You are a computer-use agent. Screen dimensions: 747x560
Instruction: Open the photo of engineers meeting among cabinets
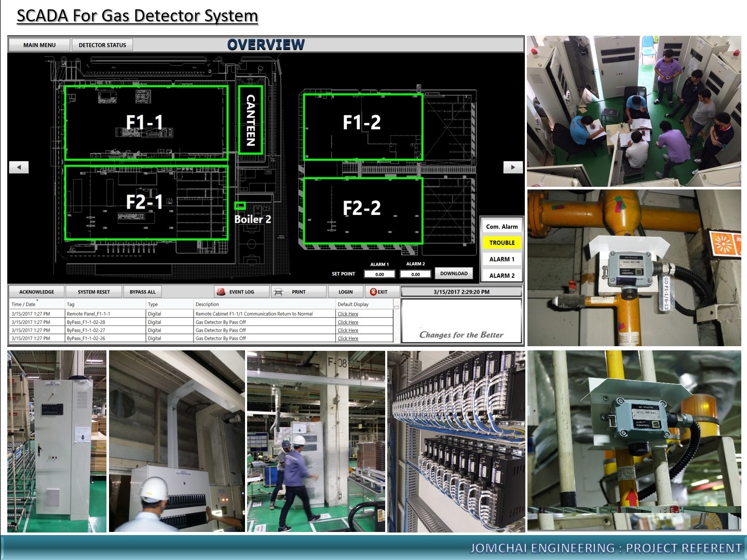click(634, 111)
